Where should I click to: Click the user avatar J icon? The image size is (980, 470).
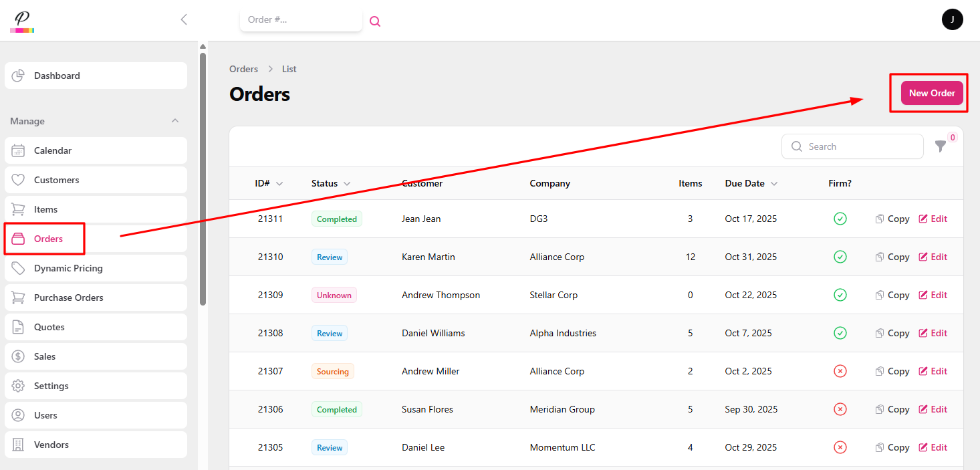(952, 19)
